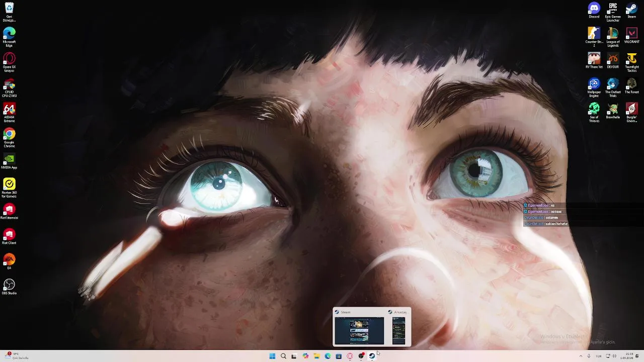
Task: Select the Norton 360 for Gamers icon
Action: click(x=9, y=188)
